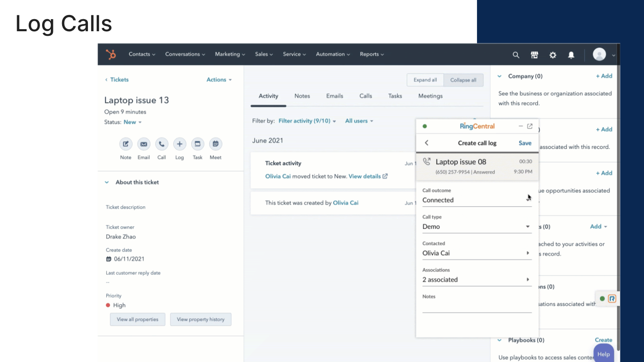This screenshot has width=644, height=362.
Task: Save the RingCentral call log
Action: pos(524,143)
